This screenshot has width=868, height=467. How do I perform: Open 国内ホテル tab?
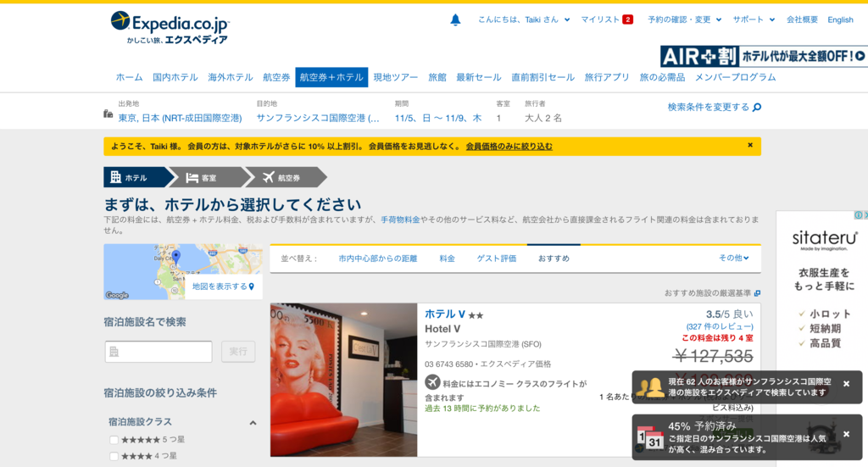pyautogui.click(x=175, y=77)
